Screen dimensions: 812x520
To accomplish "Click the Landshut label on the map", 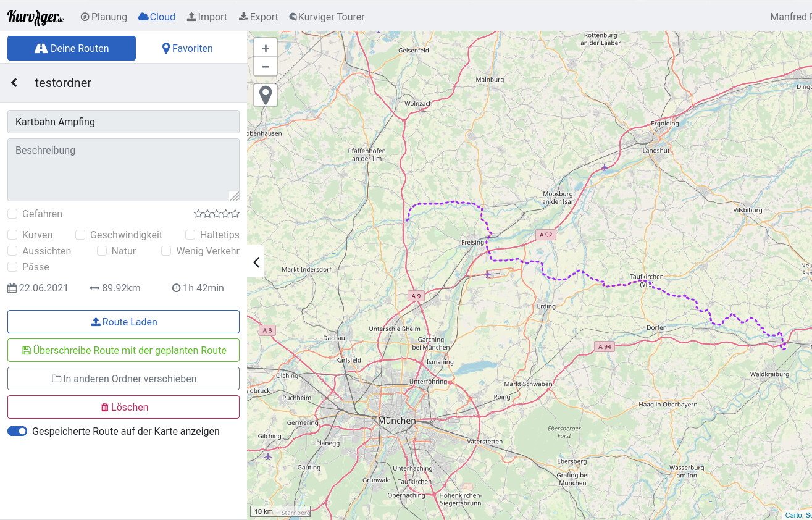I will click(x=656, y=150).
